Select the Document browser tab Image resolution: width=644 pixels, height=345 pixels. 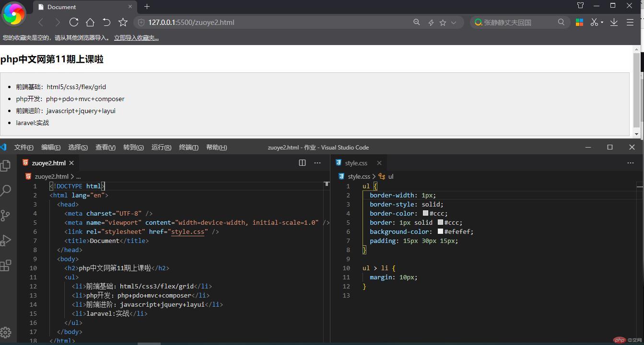86,7
